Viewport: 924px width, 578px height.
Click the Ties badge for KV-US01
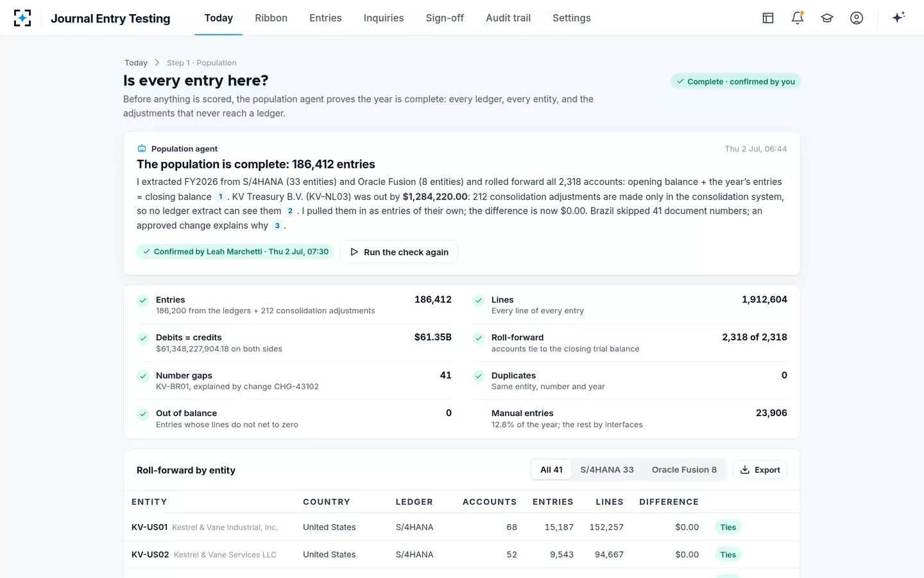click(728, 527)
